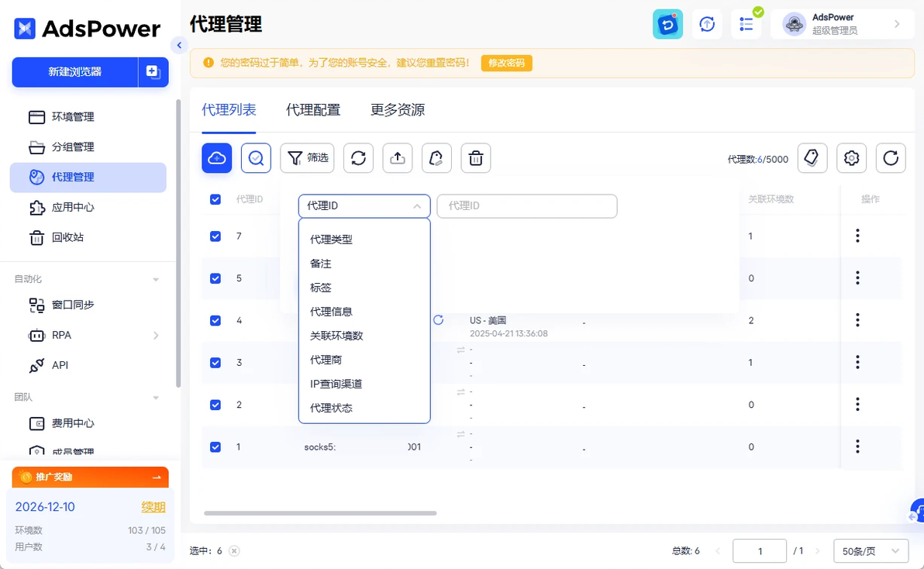Uncheck the checkbox for proxy ID 7
This screenshot has width=924, height=569.
tap(215, 236)
